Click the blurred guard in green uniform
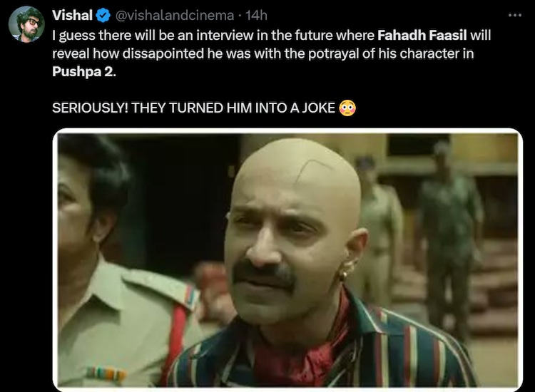Viewport: 535px width, 392px height. click(x=449, y=235)
